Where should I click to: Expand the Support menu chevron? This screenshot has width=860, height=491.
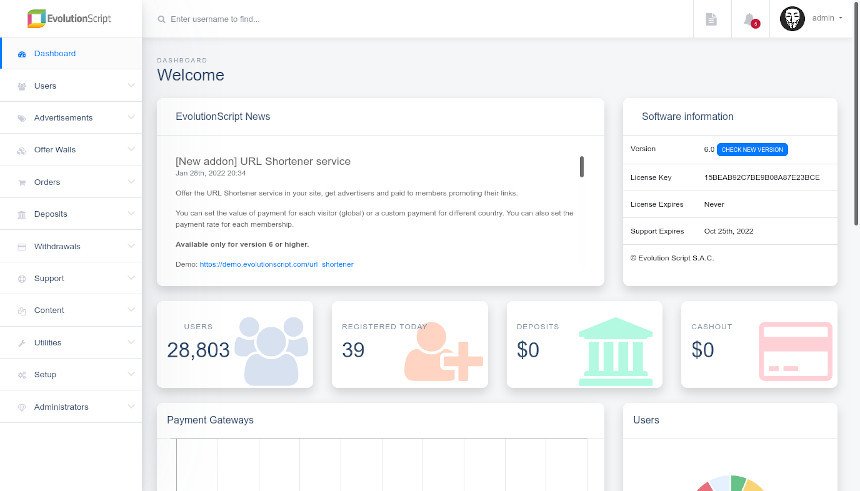[x=131, y=278]
